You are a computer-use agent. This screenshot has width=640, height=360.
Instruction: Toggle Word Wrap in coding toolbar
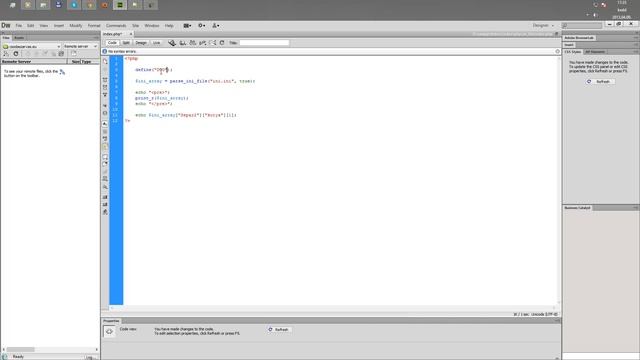pos(105,139)
